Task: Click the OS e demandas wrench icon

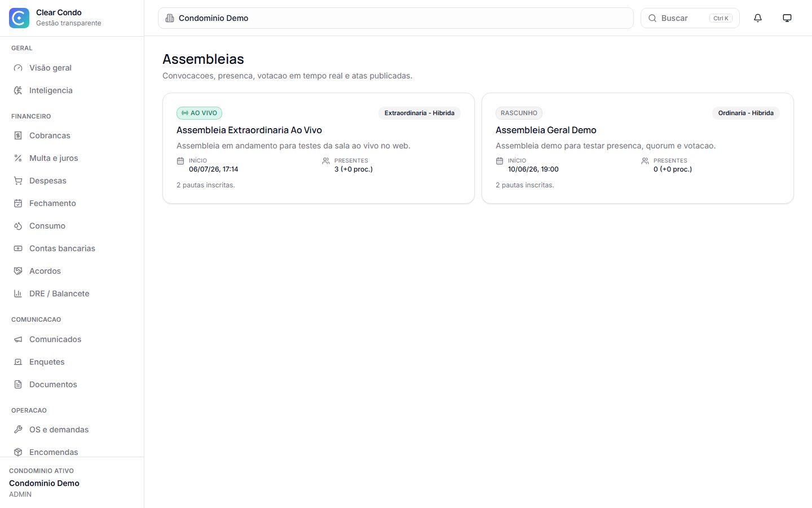Action: coord(18,430)
